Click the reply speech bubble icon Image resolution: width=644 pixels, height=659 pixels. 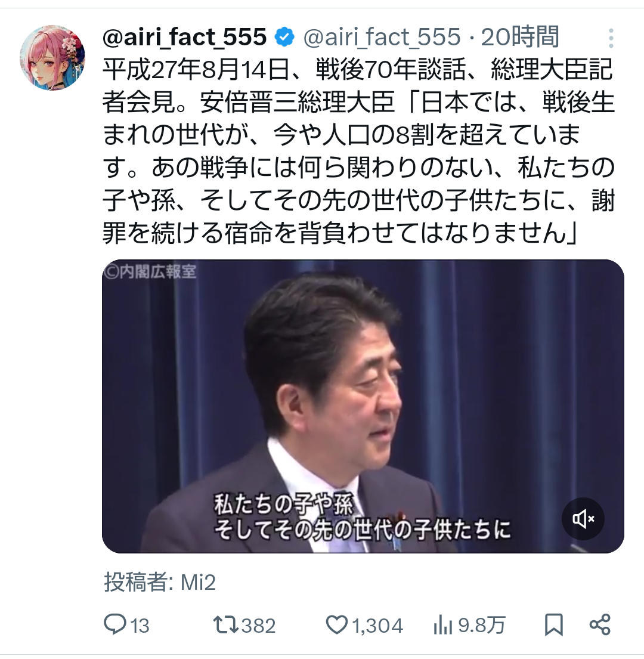(x=115, y=624)
